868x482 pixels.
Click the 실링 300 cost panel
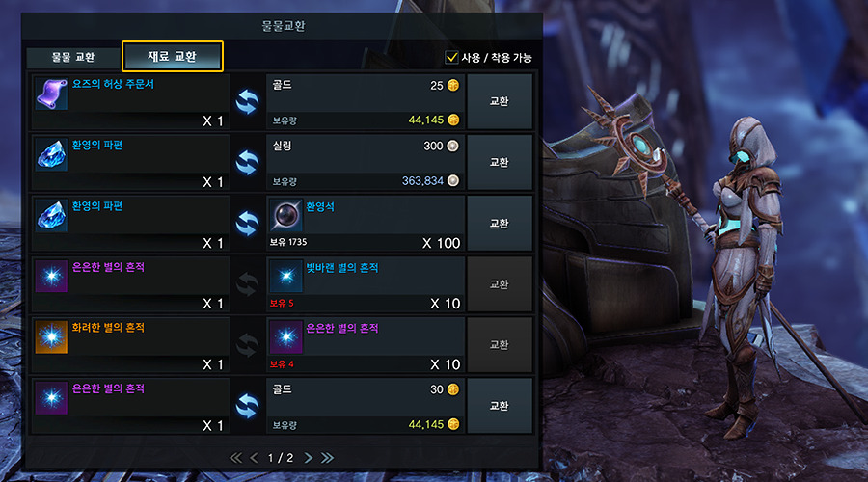366,163
